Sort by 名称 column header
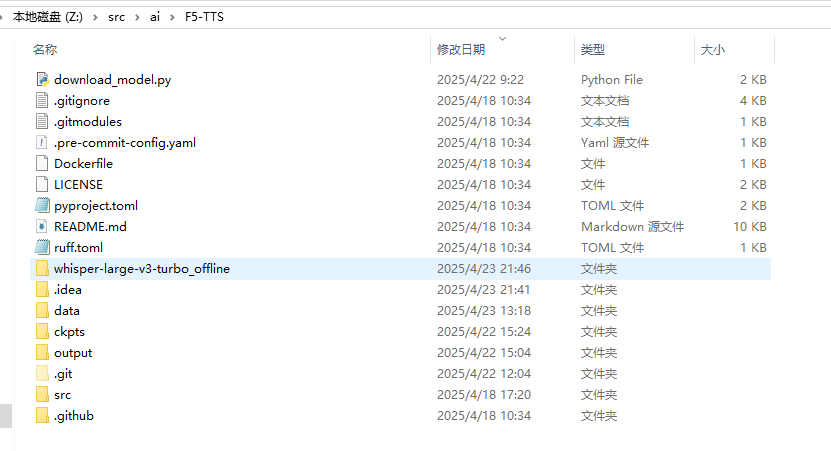Viewport: 831px width, 451px height. 45,50
